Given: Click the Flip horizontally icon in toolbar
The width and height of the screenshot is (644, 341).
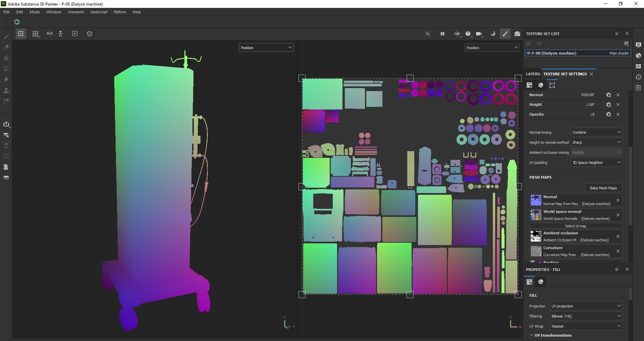Looking at the screenshot, I should click(50, 34).
